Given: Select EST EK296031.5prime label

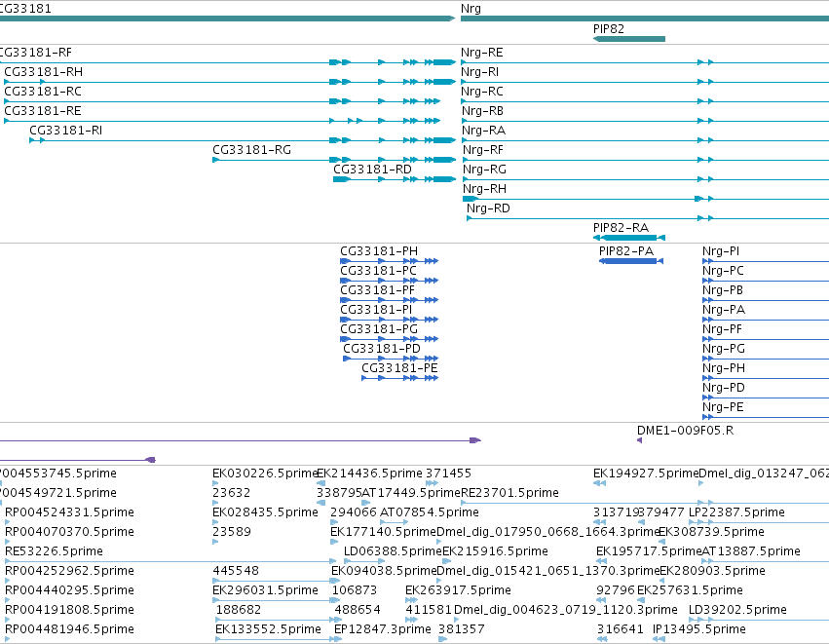Looking at the screenshot, I should (265, 590).
